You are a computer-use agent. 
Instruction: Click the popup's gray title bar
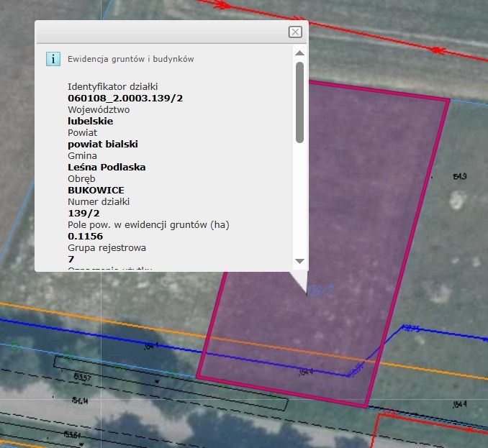point(158,32)
